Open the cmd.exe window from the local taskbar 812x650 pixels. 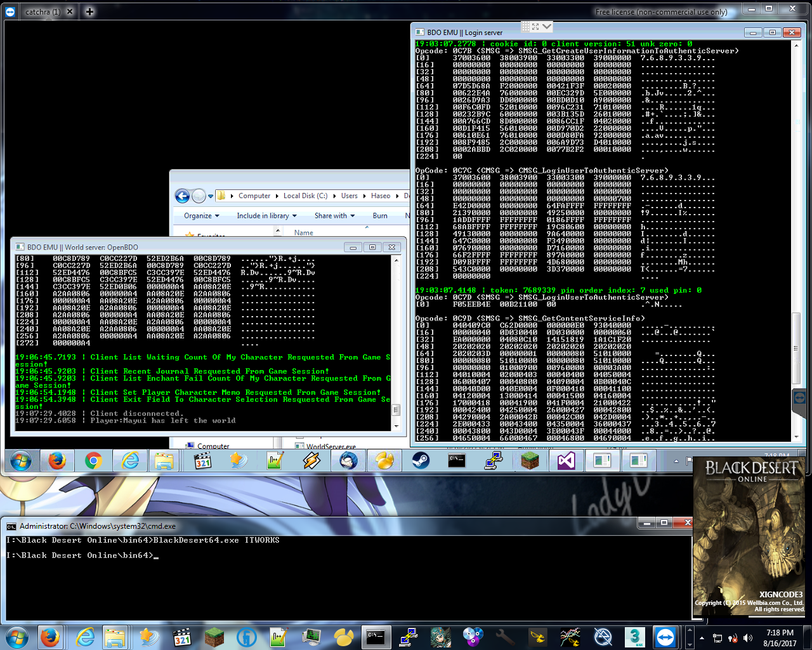coord(376,637)
